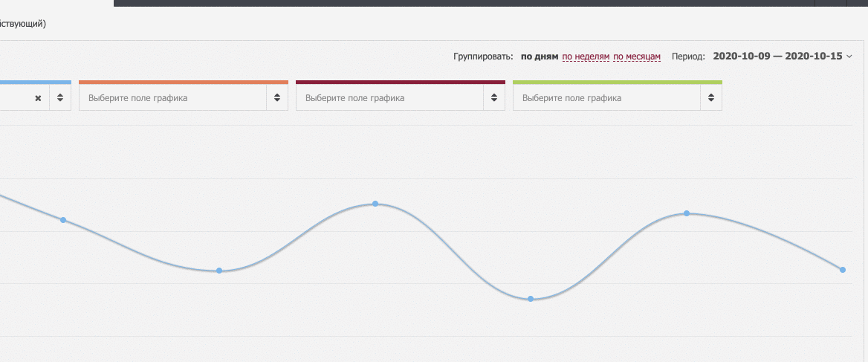Clear the blue chart field selection (x)
The image size is (868, 362).
pyautogui.click(x=38, y=98)
